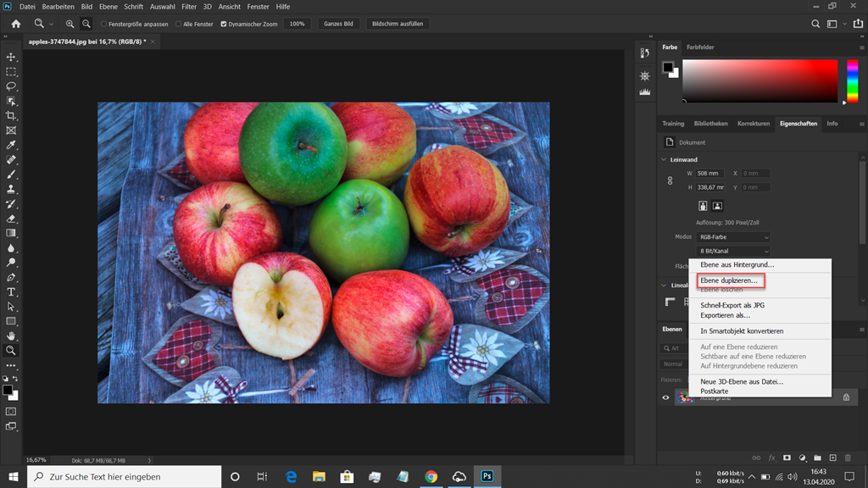Click the 100% zoom button

(x=298, y=24)
